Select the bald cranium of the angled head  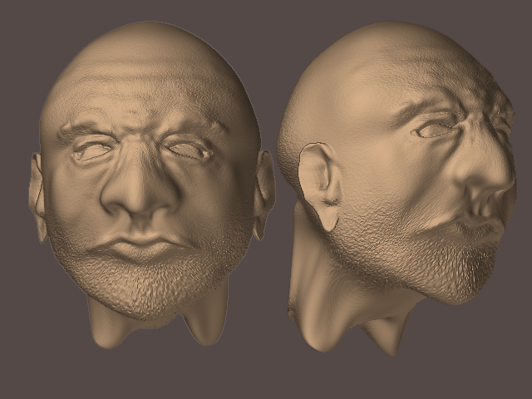point(366,66)
